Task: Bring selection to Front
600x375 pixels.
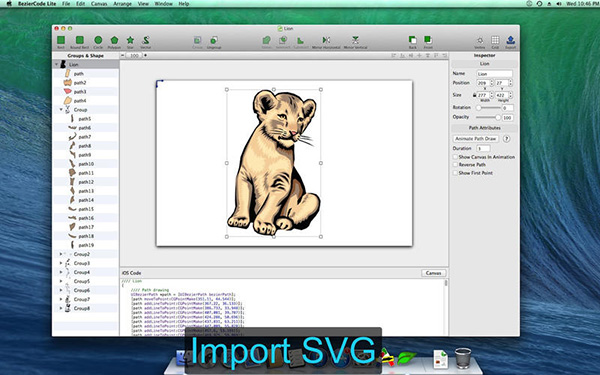Action: pyautogui.click(x=428, y=40)
